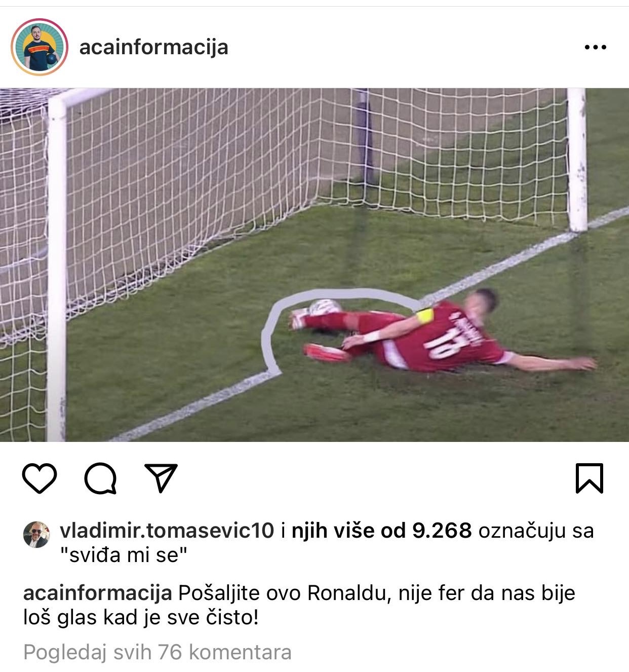Open vladimir.tomasevic10 small avatar
The height and width of the screenshot is (672, 629).
36,534
